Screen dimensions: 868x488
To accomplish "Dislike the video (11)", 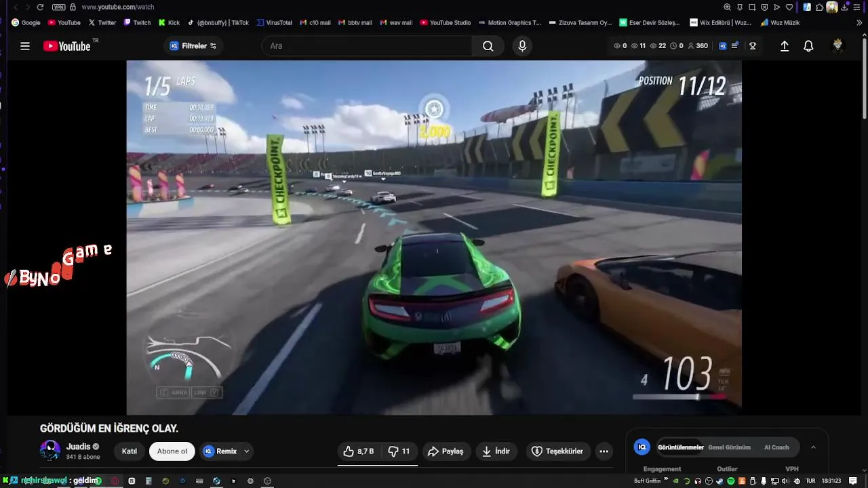I will point(399,451).
